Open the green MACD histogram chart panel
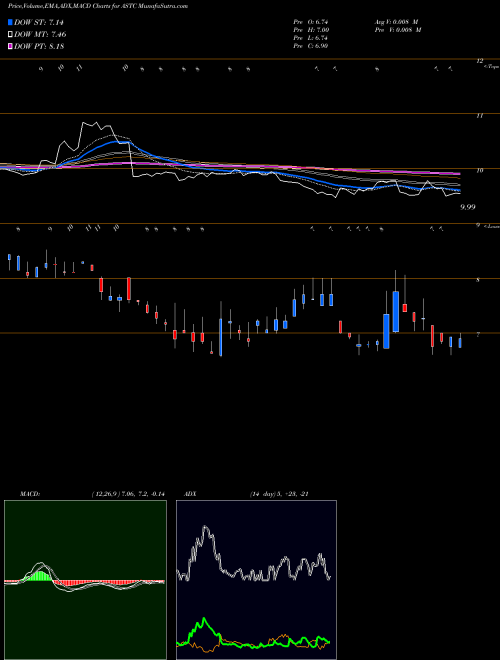500x660 pixels. (85, 580)
